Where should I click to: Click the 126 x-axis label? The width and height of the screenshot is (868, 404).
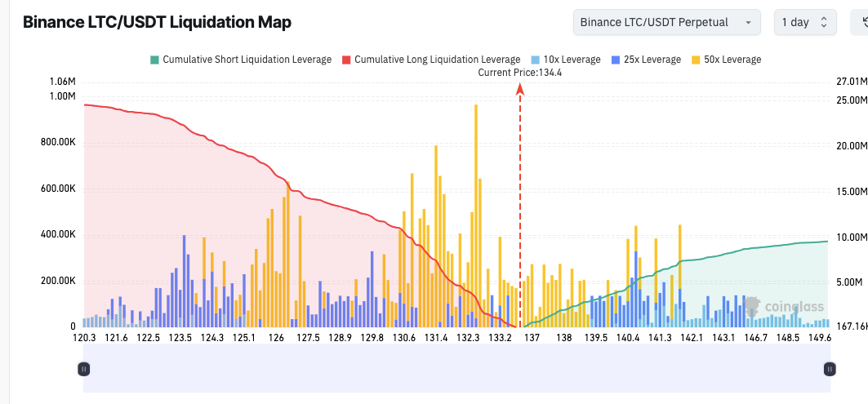(276, 338)
